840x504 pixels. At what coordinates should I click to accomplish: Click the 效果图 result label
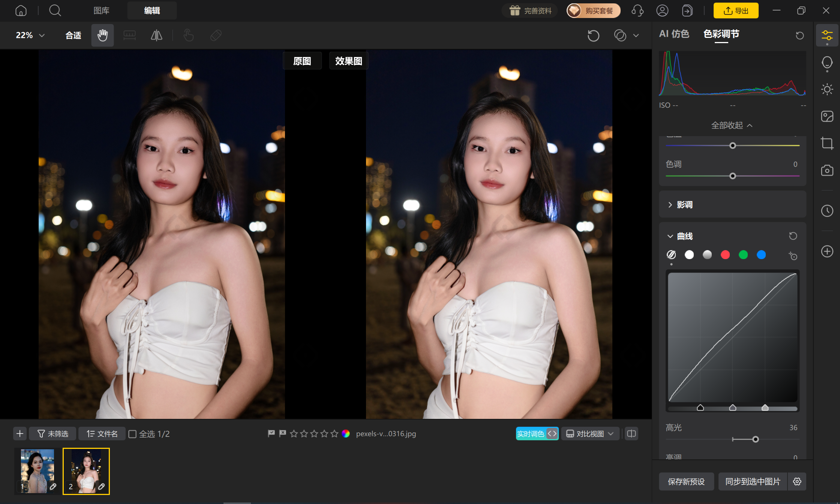click(x=349, y=61)
